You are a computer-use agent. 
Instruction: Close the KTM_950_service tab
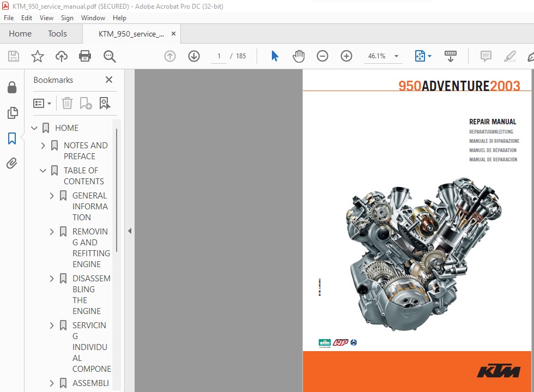pyautogui.click(x=173, y=34)
